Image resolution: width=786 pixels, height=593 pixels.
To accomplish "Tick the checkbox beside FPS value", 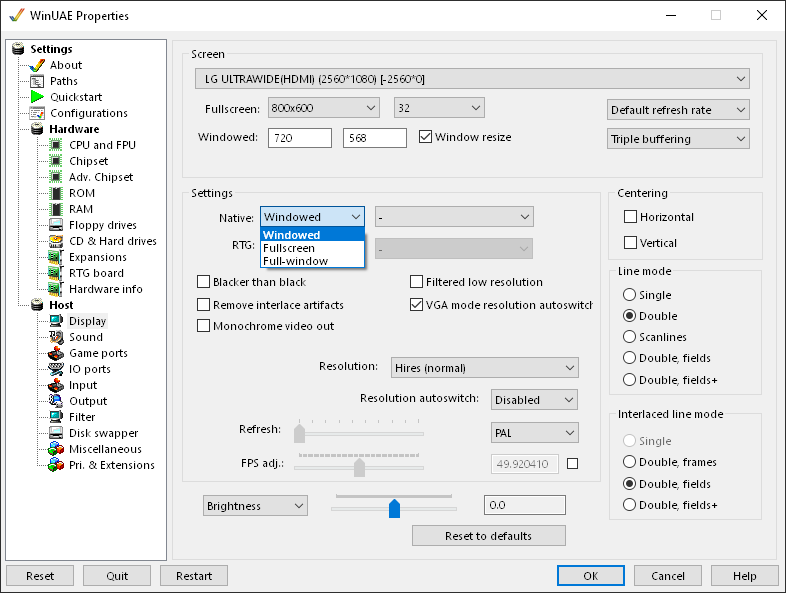I will [x=572, y=464].
